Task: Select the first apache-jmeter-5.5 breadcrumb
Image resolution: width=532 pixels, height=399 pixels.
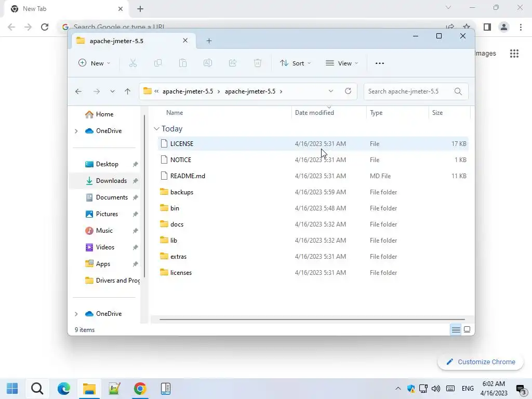Action: click(188, 91)
